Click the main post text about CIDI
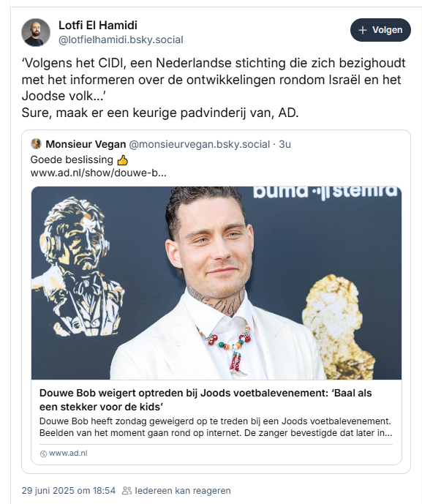The image size is (422, 504). coord(214,88)
